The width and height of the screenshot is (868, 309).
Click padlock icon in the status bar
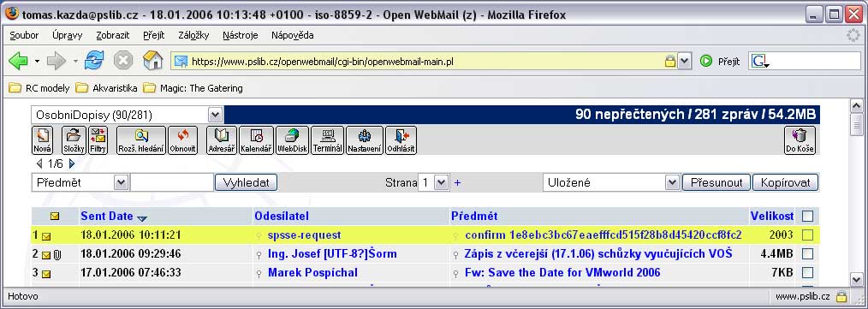click(841, 296)
